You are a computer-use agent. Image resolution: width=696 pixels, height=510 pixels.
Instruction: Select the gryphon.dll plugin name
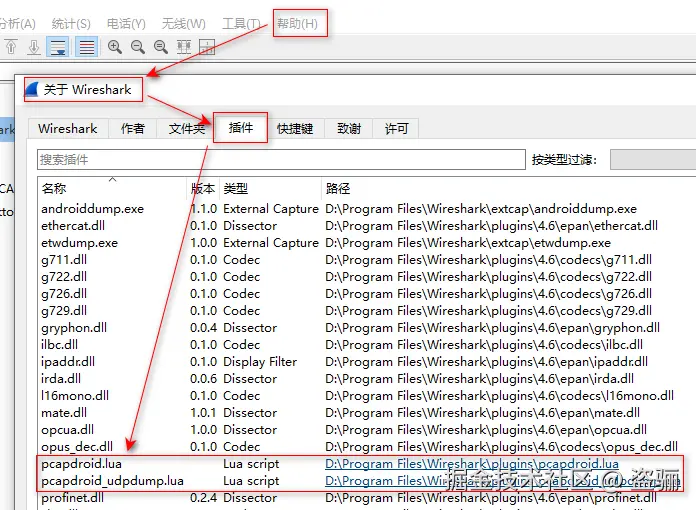click(74, 328)
